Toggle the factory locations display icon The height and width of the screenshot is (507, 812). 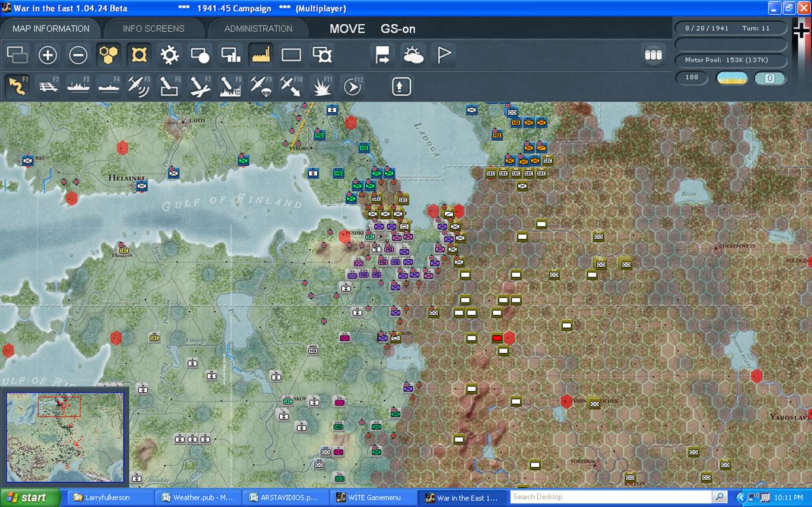tap(261, 55)
